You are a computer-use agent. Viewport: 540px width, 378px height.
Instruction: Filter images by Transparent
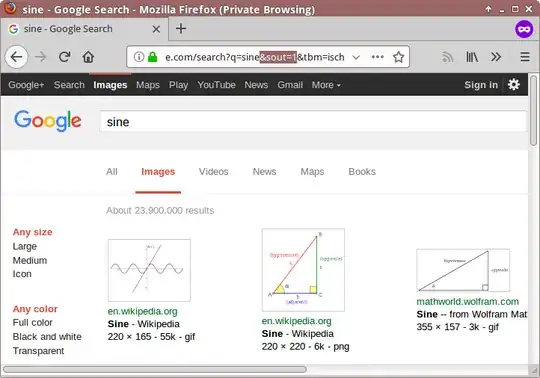pos(38,351)
